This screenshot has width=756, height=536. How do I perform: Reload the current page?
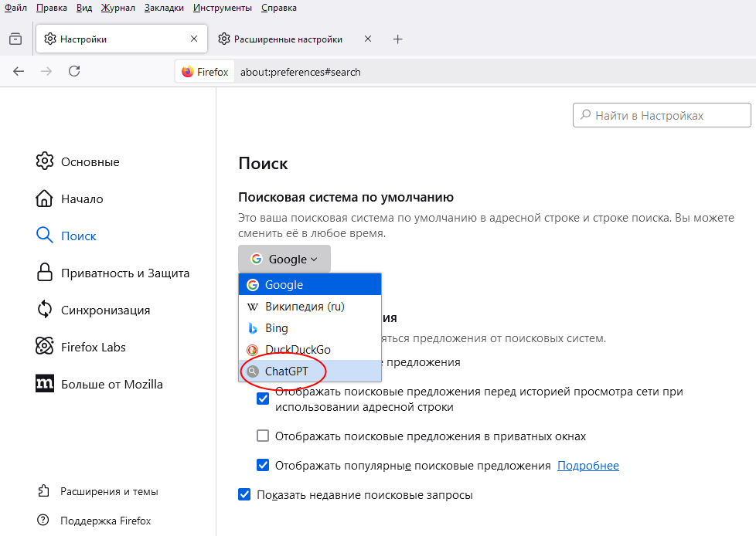74,71
